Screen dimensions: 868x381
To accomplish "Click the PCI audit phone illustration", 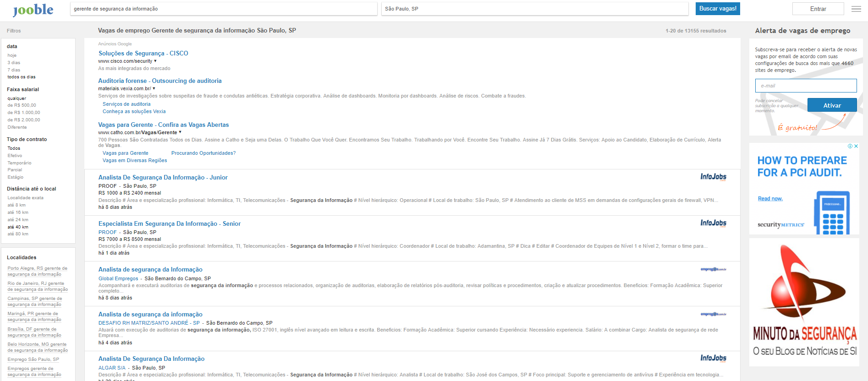I will click(833, 212).
